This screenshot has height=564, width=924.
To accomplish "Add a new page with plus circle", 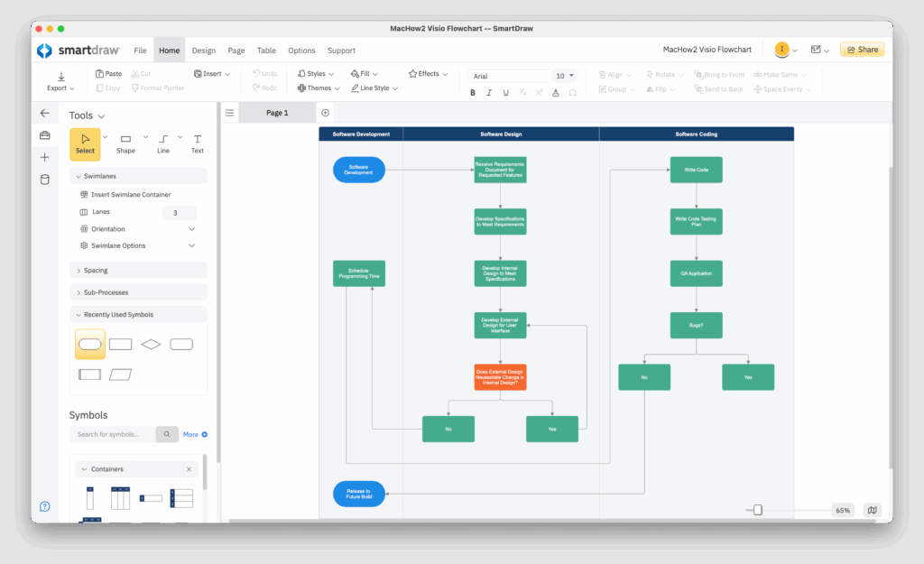I will [325, 113].
